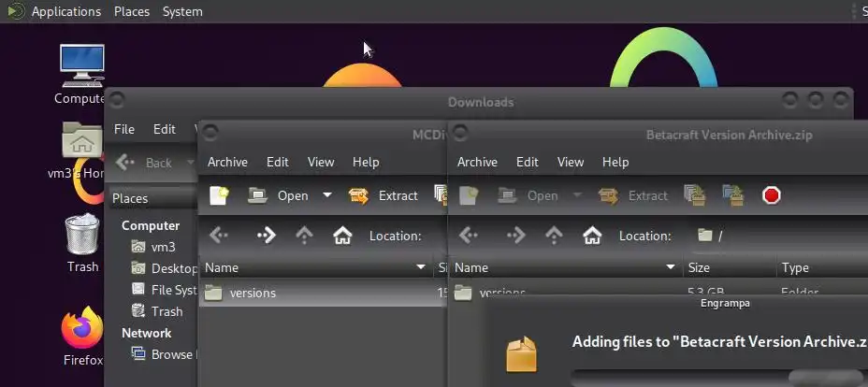Expand Open dropdown arrow in Betacraft window
The height and width of the screenshot is (387, 868).
(577, 195)
